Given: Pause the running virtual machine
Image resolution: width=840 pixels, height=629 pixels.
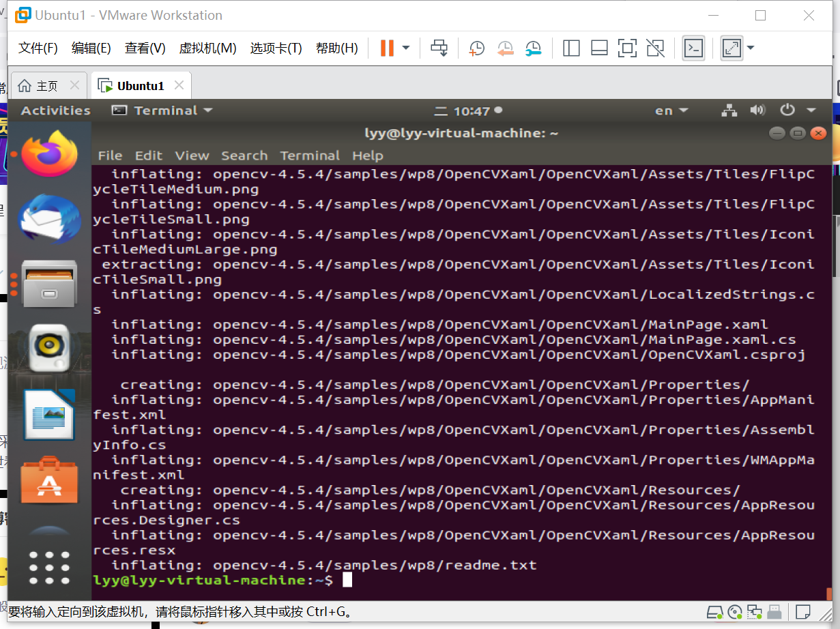Looking at the screenshot, I should tap(386, 48).
